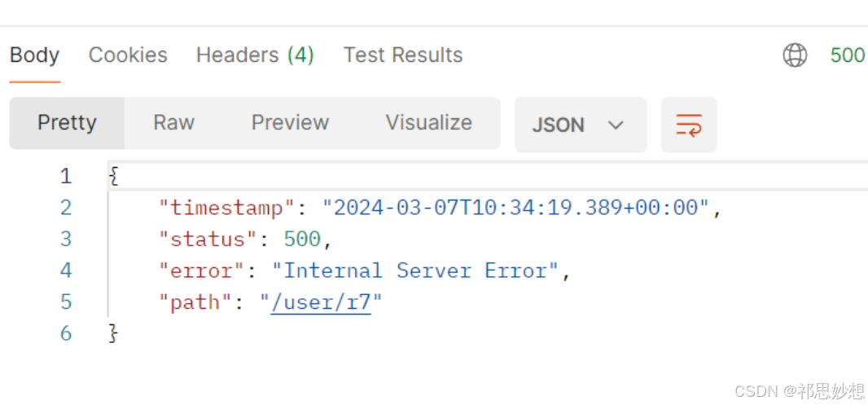Click the "timestamp" key in response
The image size is (868, 405).
point(227,209)
